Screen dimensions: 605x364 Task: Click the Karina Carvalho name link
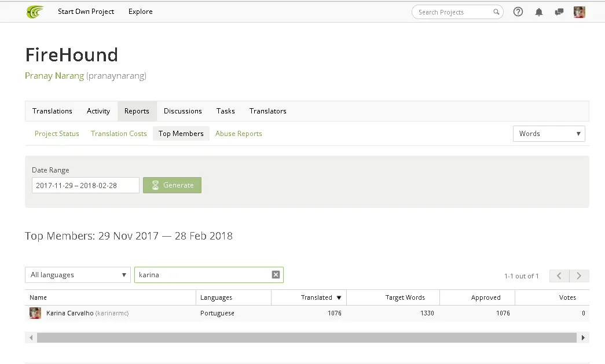[70, 313]
